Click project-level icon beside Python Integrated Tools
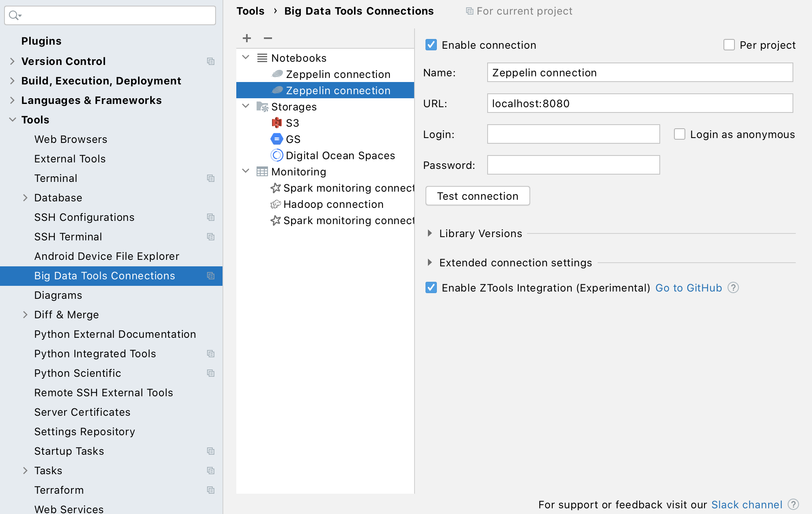Image resolution: width=812 pixels, height=514 pixels. (x=211, y=354)
